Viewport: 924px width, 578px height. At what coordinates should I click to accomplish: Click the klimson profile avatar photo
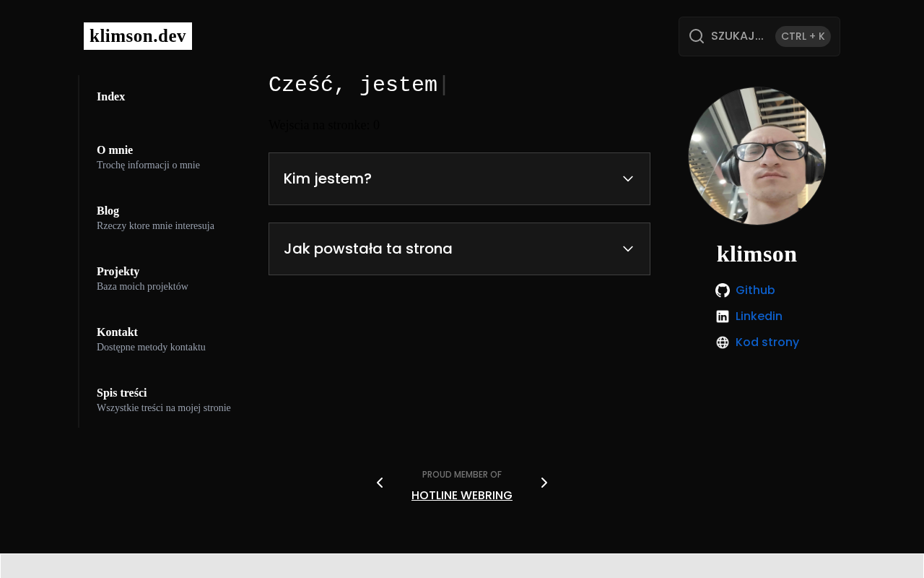tap(757, 156)
